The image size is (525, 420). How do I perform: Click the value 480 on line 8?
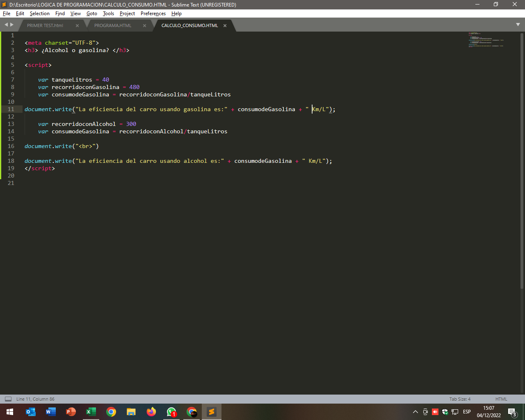(x=135, y=87)
